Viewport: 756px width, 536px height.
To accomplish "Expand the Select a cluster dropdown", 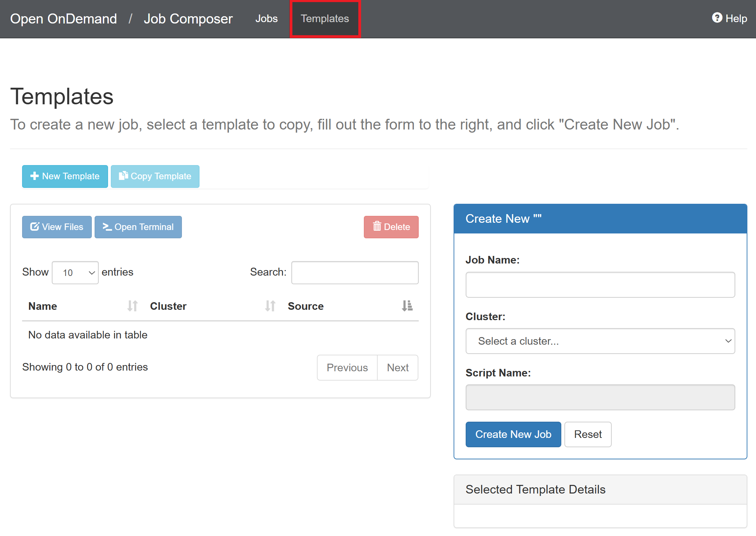I will (x=600, y=341).
